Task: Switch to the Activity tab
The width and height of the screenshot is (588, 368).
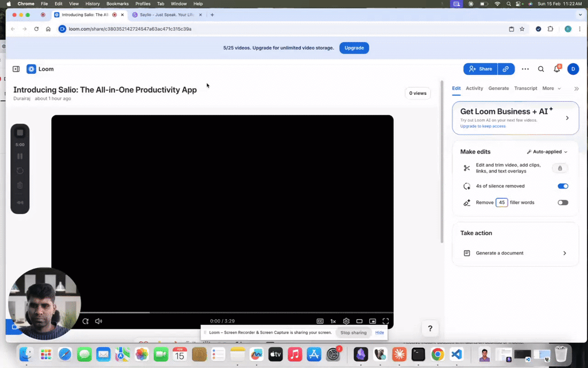Action: [474, 89]
